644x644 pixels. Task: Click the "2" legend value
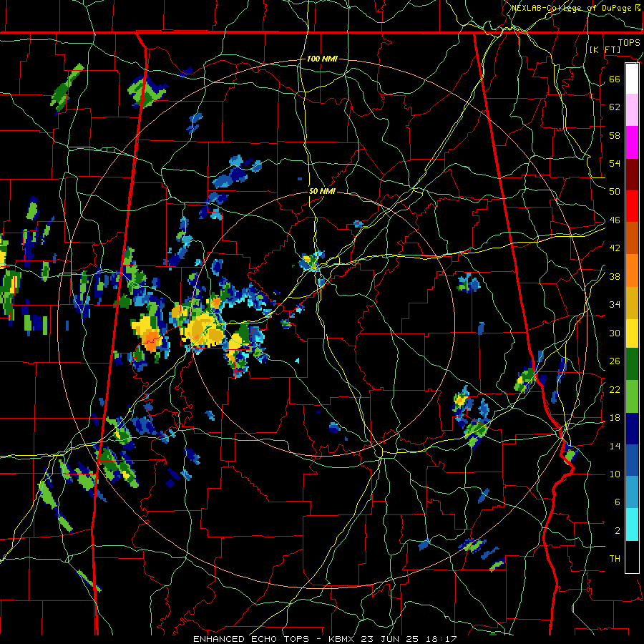617,531
